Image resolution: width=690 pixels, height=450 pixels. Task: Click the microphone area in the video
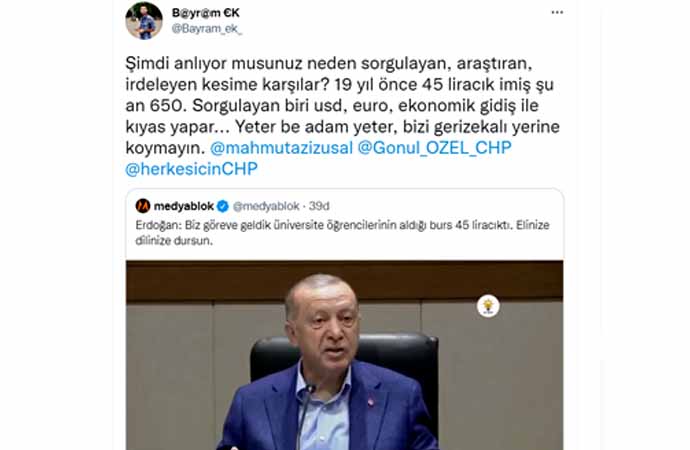point(305,416)
